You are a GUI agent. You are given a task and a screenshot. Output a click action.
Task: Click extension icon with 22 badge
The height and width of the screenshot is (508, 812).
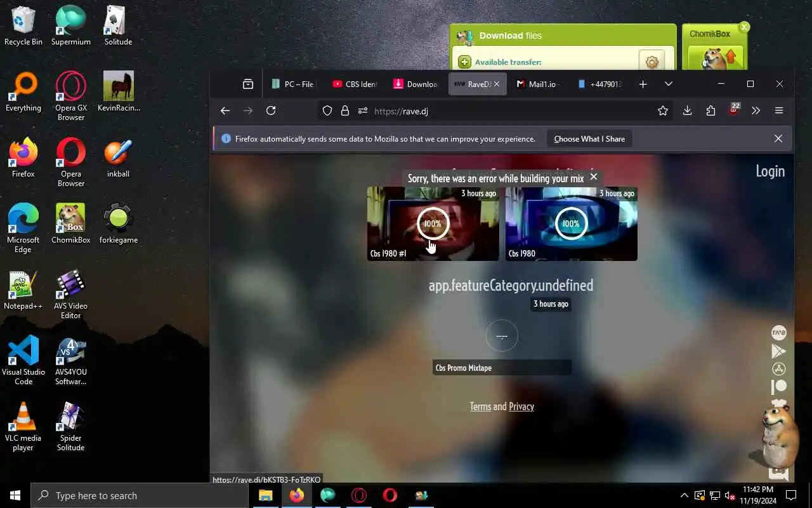tap(733, 109)
